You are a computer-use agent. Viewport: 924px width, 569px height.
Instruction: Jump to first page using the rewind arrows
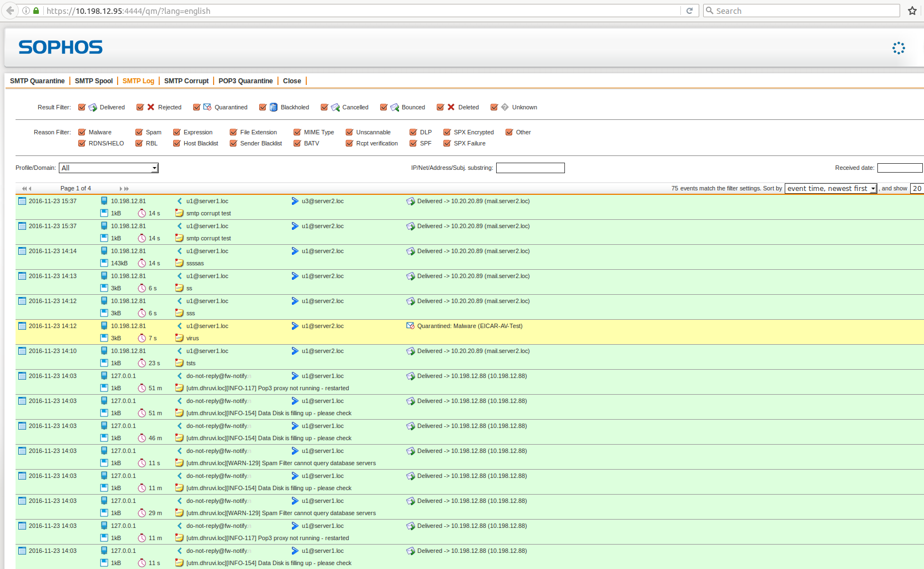pyautogui.click(x=24, y=189)
